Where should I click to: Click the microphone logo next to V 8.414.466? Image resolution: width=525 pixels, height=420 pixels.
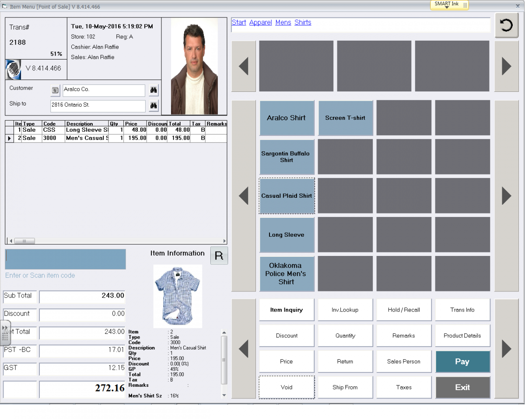pos(13,69)
